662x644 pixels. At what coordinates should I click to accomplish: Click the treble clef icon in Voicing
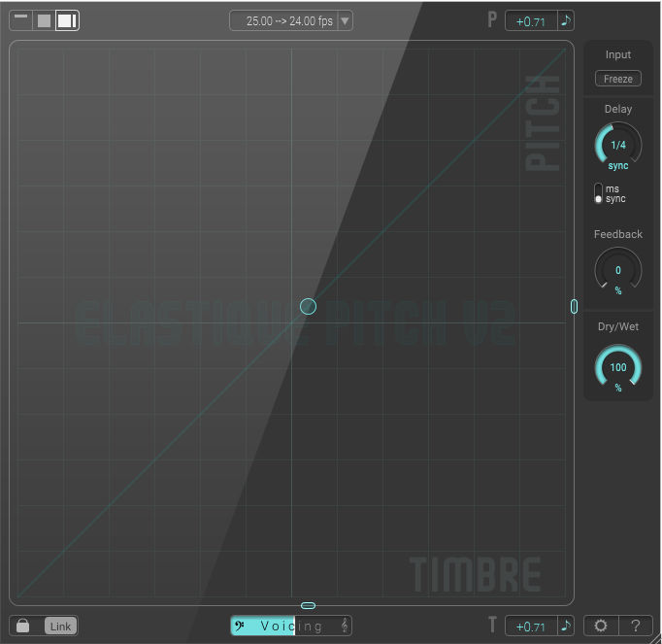[x=344, y=627]
